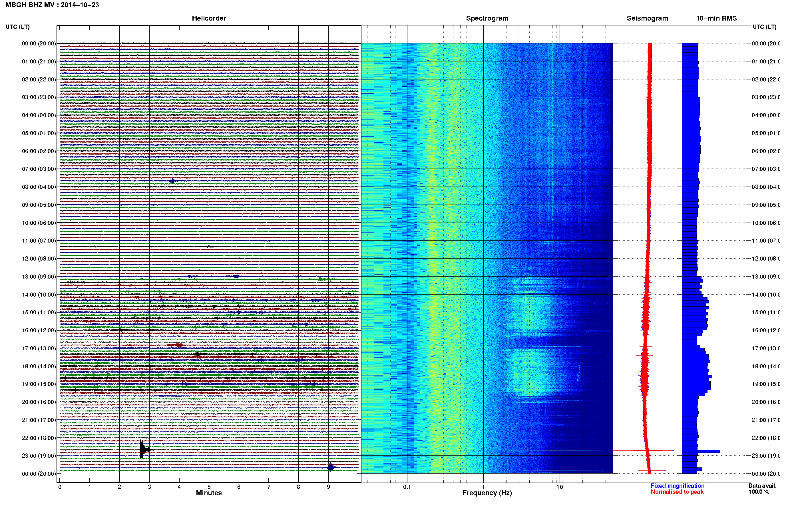
Task: Click the 'Fixed magnification' legend text
Action: (x=678, y=486)
